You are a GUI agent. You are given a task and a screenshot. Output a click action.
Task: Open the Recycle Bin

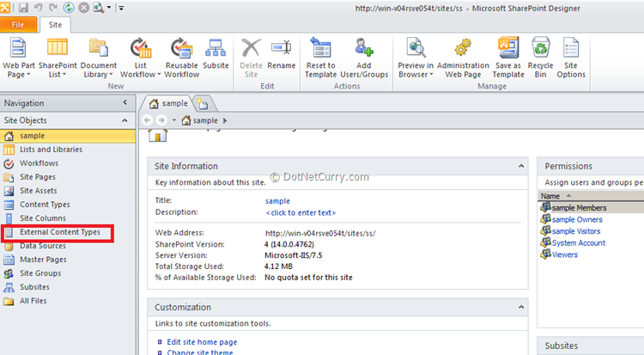click(540, 58)
